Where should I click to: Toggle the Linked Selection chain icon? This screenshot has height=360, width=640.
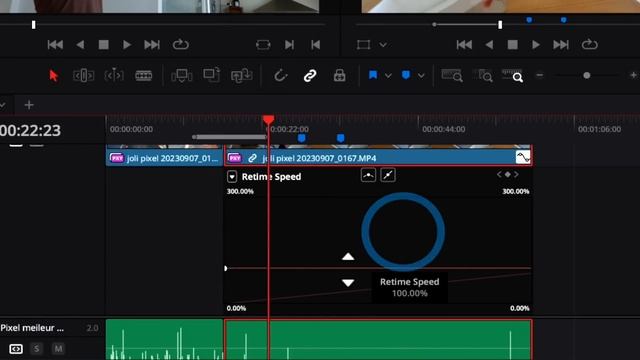click(x=310, y=76)
